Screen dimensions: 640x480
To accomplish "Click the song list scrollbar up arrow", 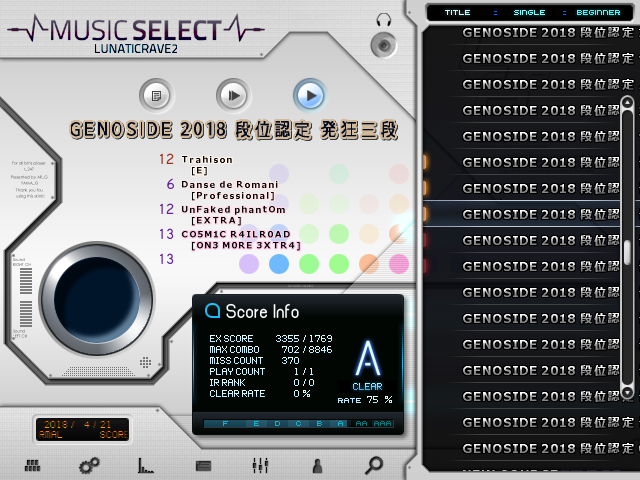I will pyautogui.click(x=627, y=102).
